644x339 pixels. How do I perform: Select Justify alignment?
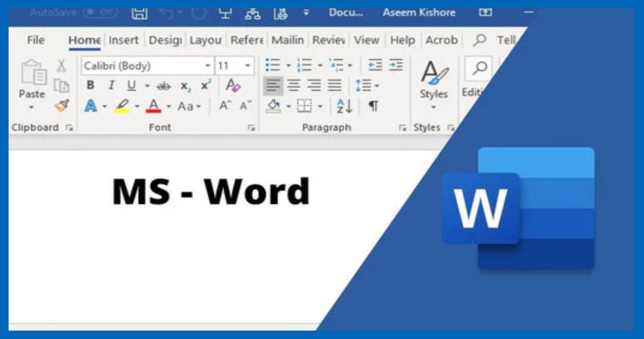click(x=335, y=86)
